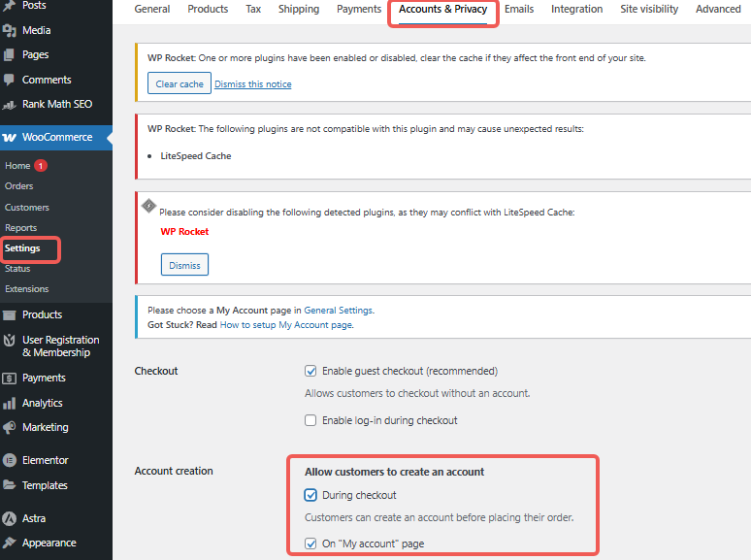Image resolution: width=751 pixels, height=560 pixels.
Task: Click the Pages icon in sidebar
Action: click(10, 55)
